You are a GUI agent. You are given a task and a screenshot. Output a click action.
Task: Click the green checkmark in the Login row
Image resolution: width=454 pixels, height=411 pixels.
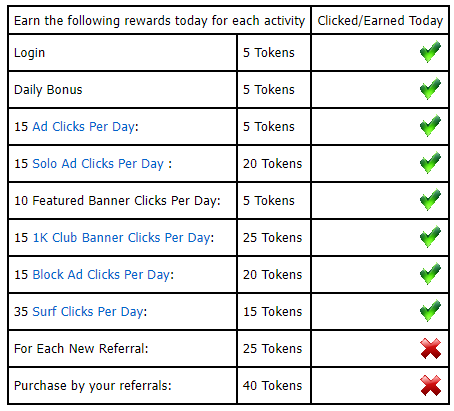(430, 52)
